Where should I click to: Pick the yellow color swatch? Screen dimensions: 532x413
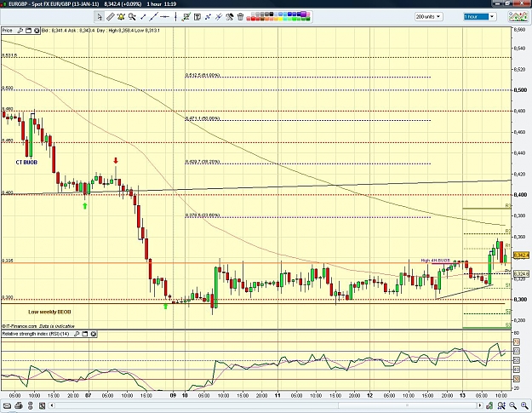pos(281,19)
